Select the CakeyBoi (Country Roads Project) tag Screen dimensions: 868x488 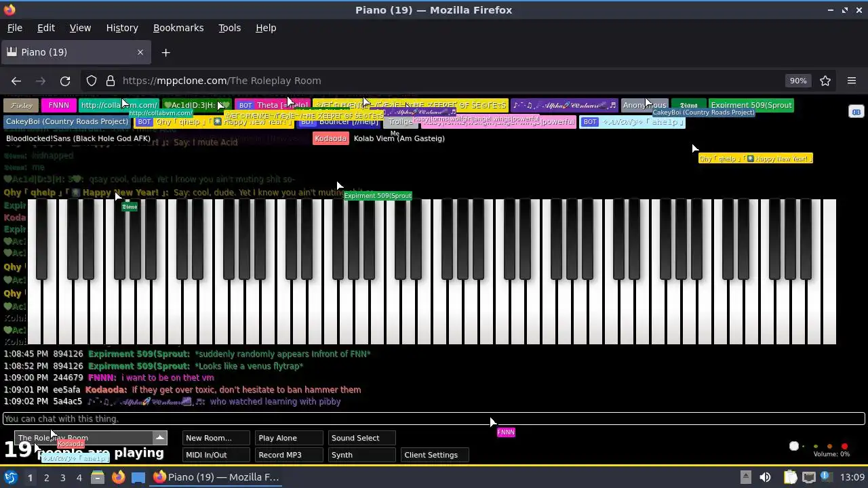tap(66, 121)
